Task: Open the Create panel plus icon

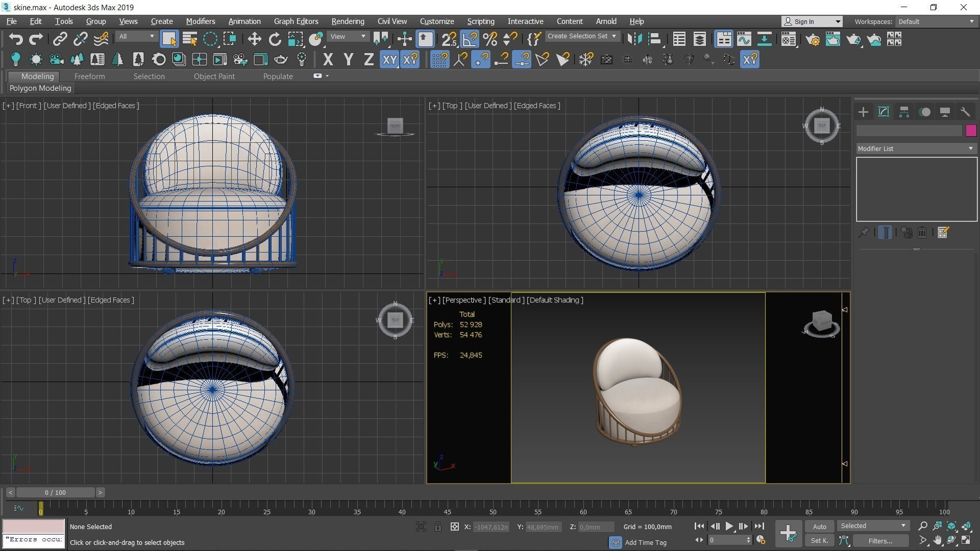Action: (x=863, y=112)
